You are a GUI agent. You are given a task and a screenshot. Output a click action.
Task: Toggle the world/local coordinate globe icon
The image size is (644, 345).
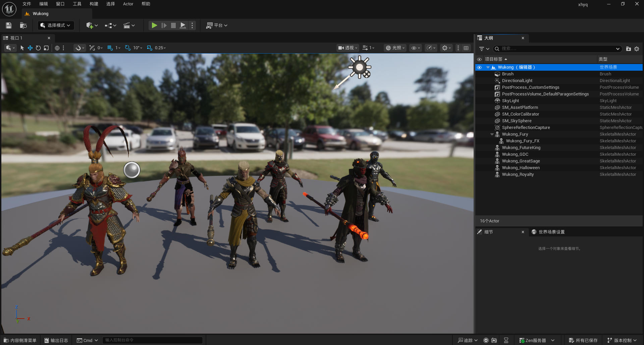coord(57,48)
